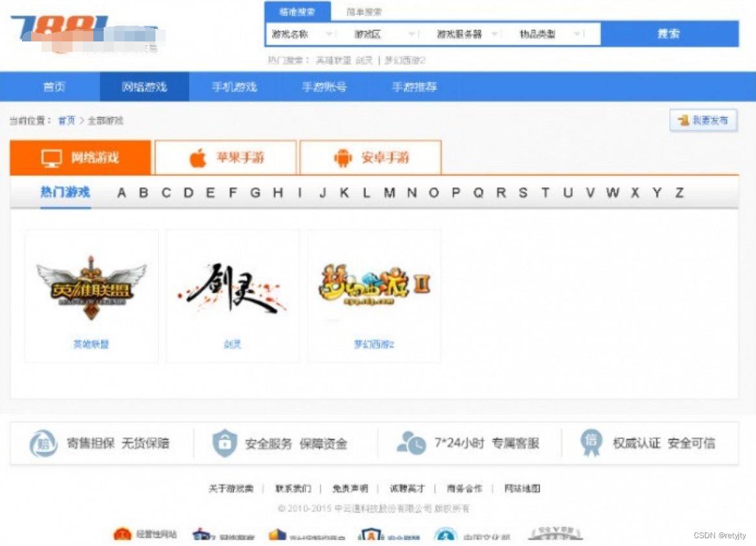This screenshot has width=756, height=546.
Task: Click the 剑灵 text link under its logo
Action: [233, 344]
